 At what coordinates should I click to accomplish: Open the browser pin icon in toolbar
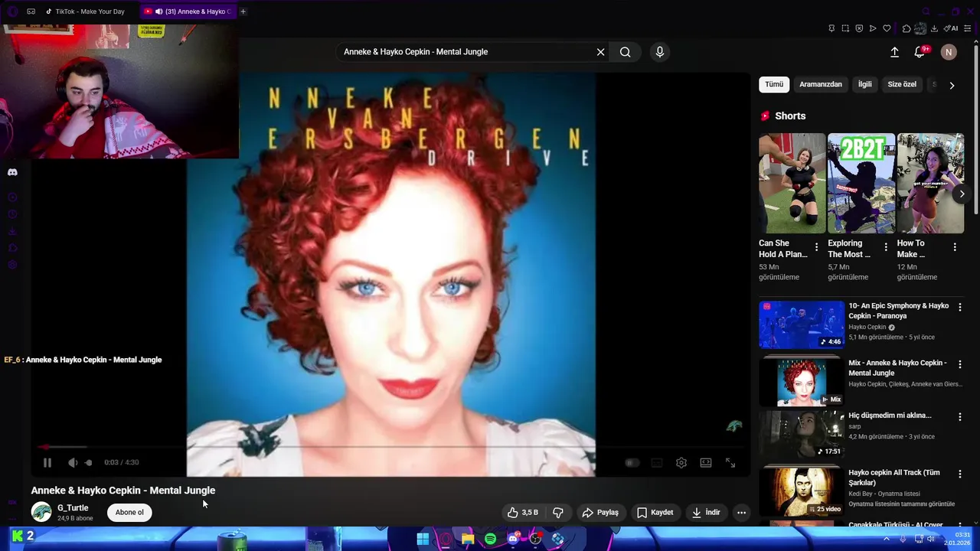(x=831, y=28)
